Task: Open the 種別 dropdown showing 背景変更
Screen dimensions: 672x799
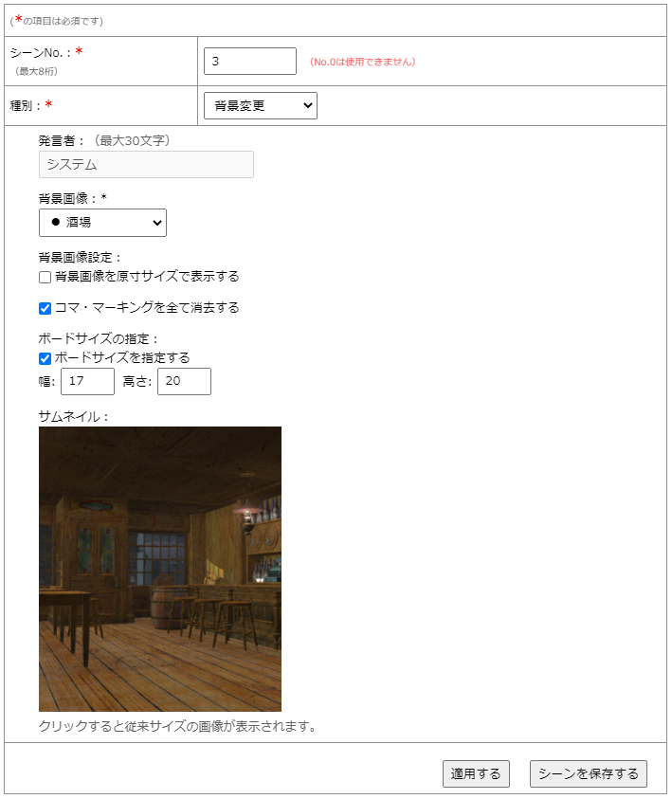Action: click(261, 105)
